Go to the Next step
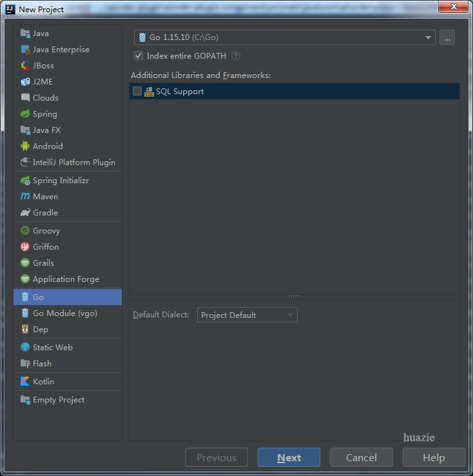The width and height of the screenshot is (473, 476). (289, 457)
